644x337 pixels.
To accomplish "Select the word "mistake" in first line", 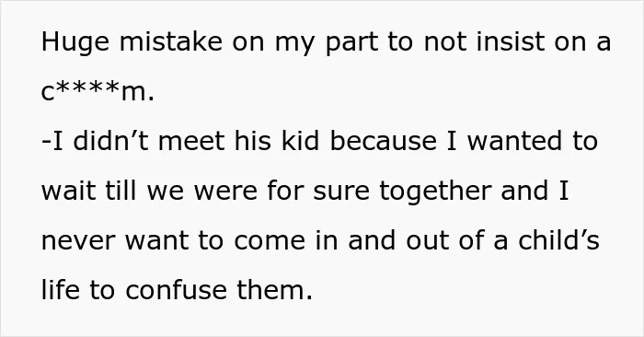I will click(x=171, y=41).
